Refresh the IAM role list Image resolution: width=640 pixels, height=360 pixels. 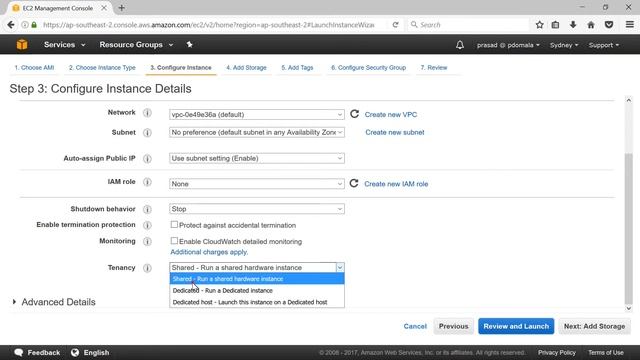(354, 183)
